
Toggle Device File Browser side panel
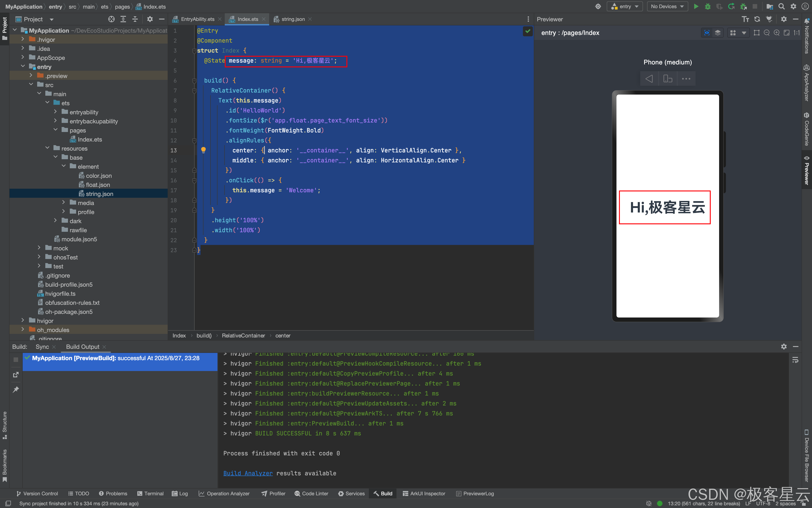(807, 456)
